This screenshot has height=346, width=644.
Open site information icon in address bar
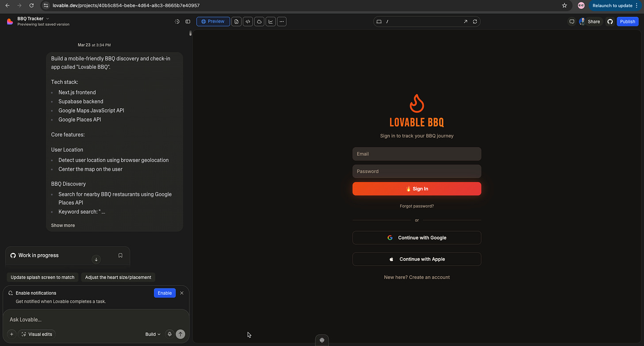[x=46, y=5]
